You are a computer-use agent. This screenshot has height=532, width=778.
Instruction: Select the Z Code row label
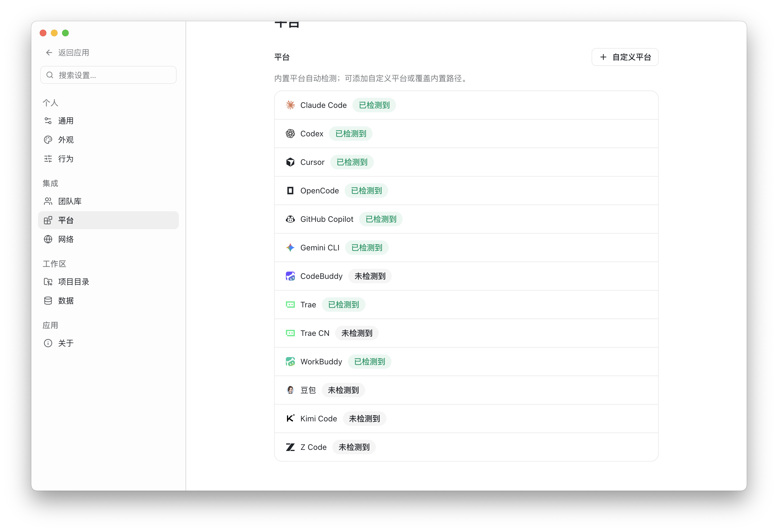313,447
